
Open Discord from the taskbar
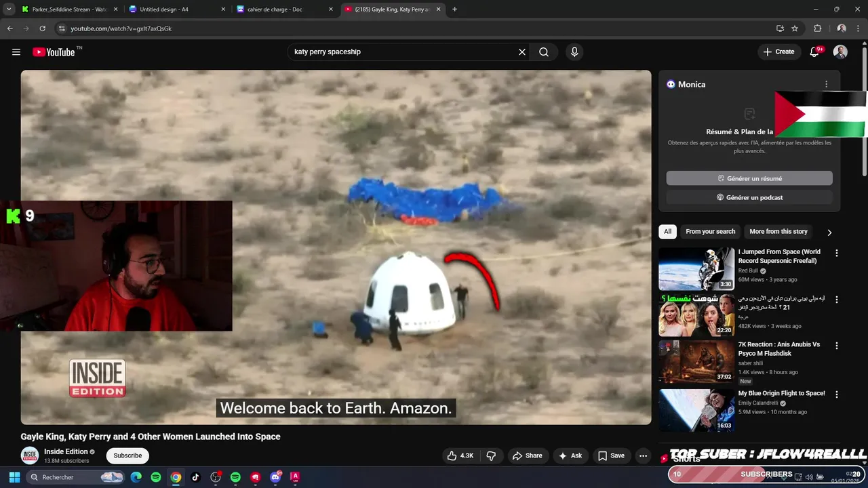tap(275, 477)
